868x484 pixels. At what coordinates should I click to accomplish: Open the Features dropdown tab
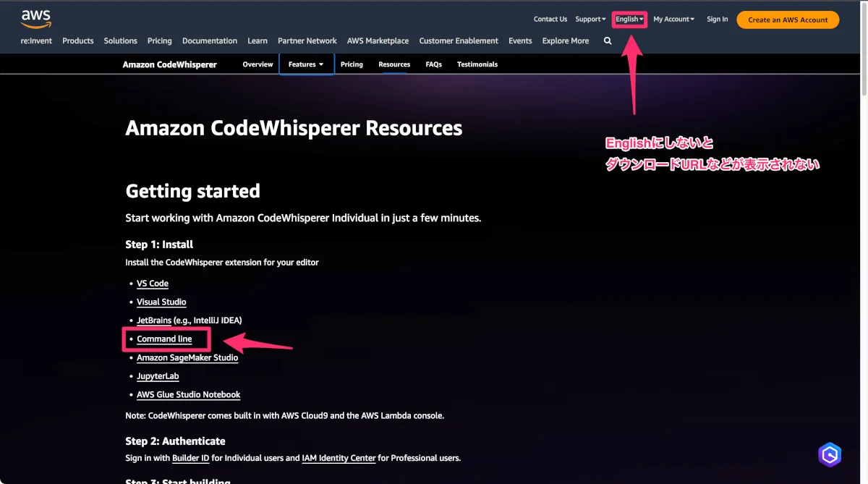point(306,64)
